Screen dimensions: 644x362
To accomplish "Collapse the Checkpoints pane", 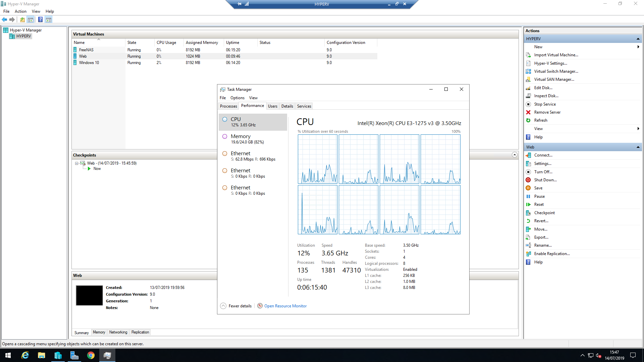I will pyautogui.click(x=515, y=155).
